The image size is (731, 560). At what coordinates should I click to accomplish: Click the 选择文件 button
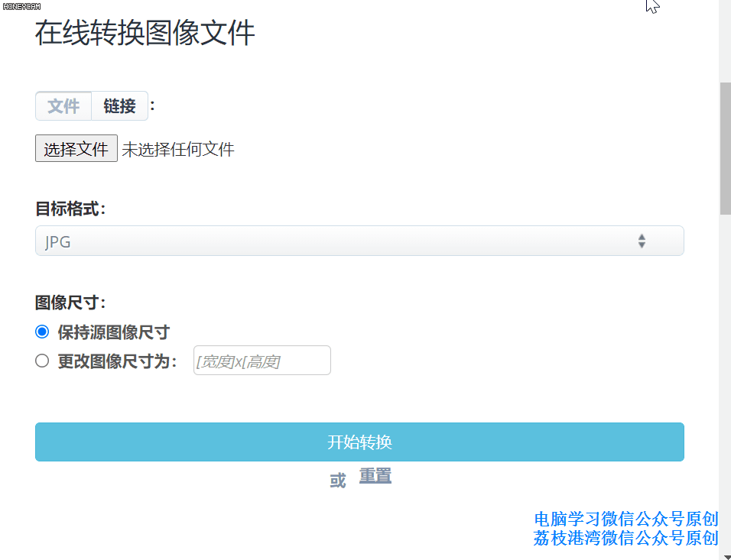[76, 149]
